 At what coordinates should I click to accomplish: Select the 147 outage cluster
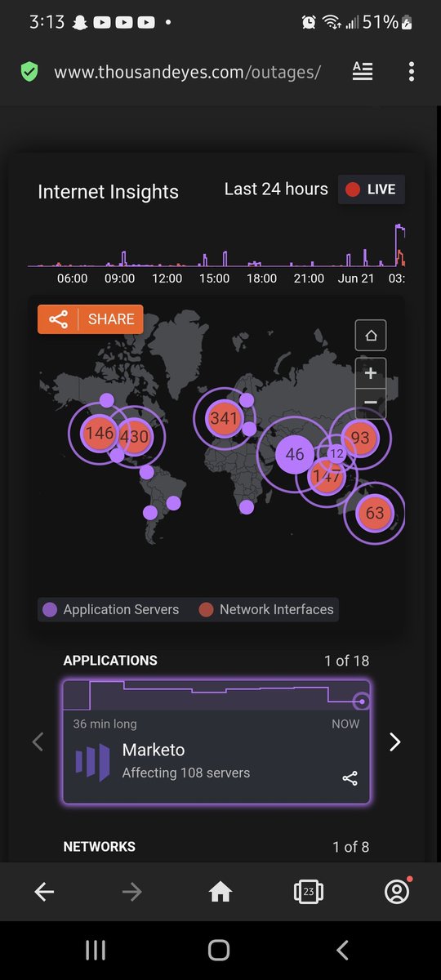[327, 476]
